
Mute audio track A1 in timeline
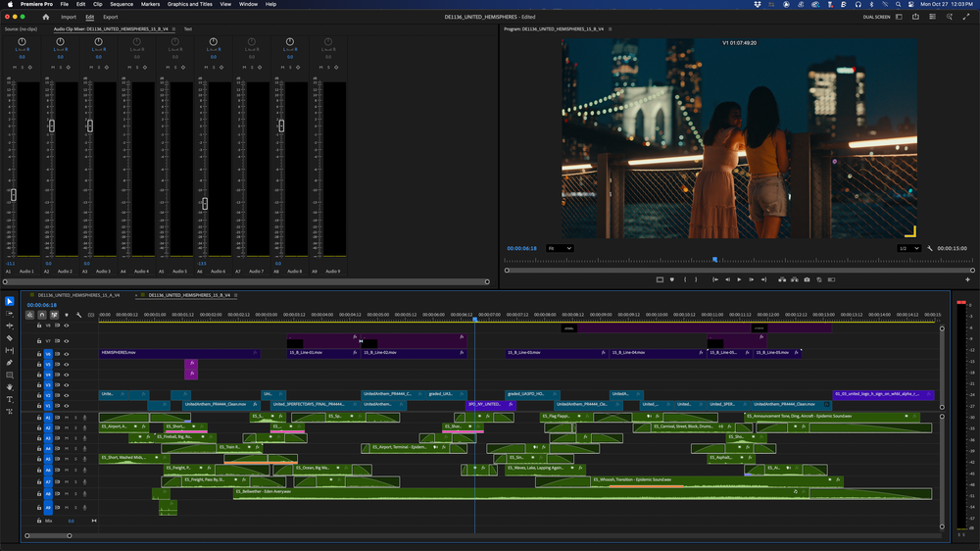67,418
